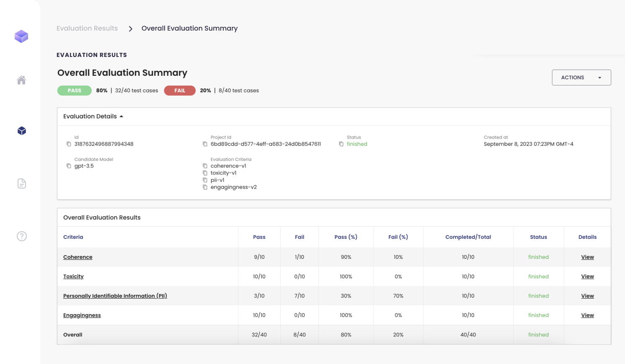This screenshot has height=364, width=625.
Task: Copy the coherence-v1 criteria name
Action: [x=205, y=166]
